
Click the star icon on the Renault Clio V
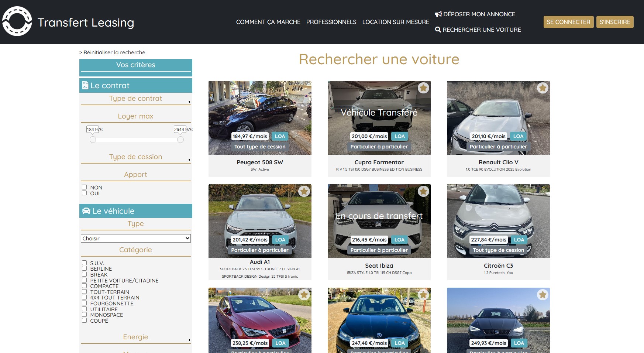tap(542, 88)
